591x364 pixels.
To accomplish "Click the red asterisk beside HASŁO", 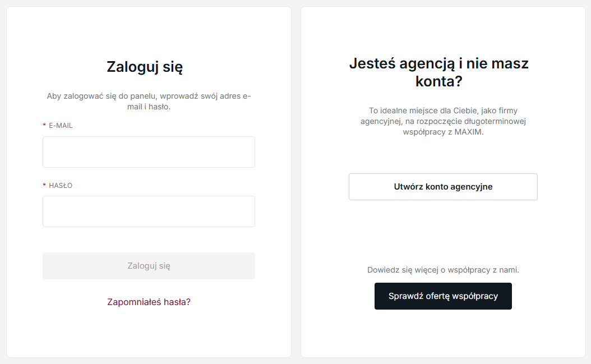I will (x=44, y=186).
